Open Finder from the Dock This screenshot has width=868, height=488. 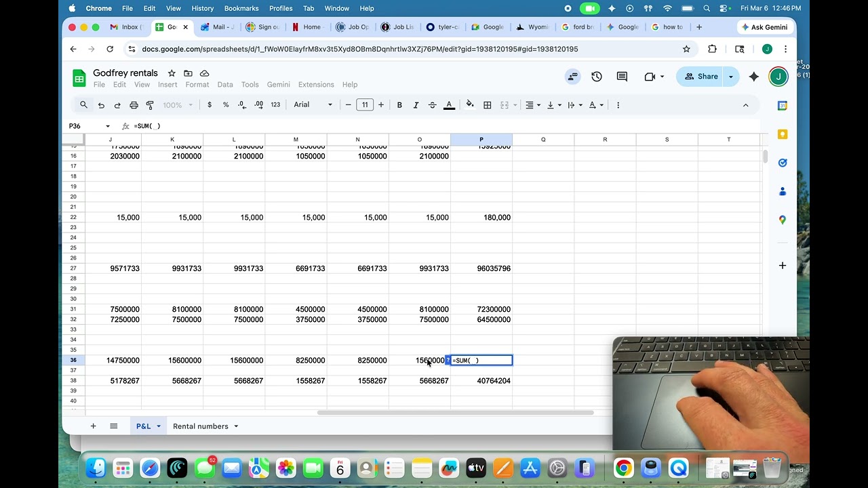[x=96, y=468]
